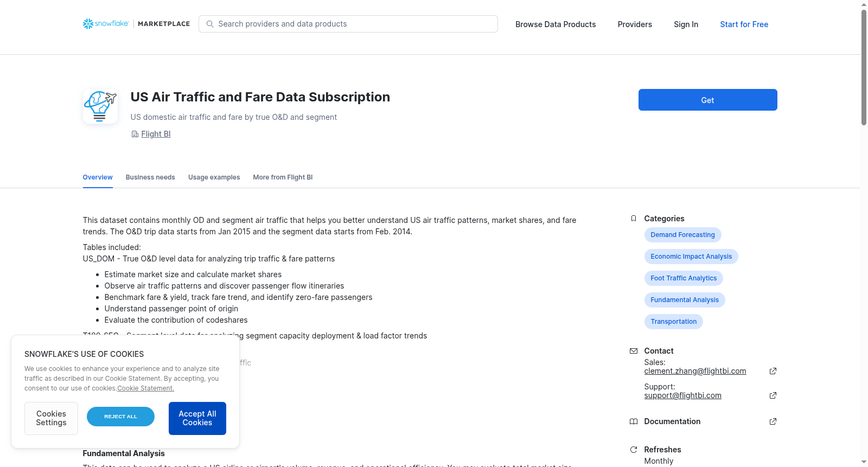Open Cookies Settings

point(51,418)
